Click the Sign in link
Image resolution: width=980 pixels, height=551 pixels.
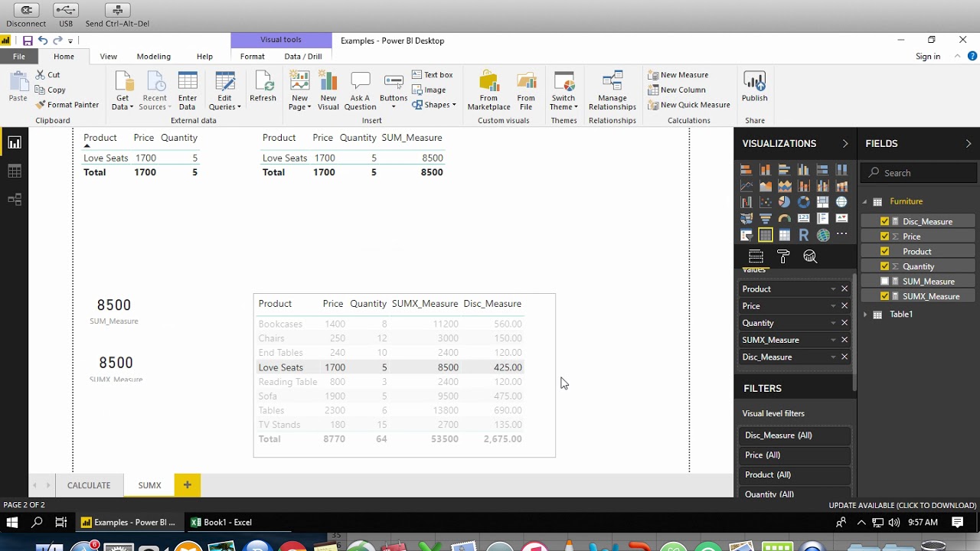coord(928,57)
